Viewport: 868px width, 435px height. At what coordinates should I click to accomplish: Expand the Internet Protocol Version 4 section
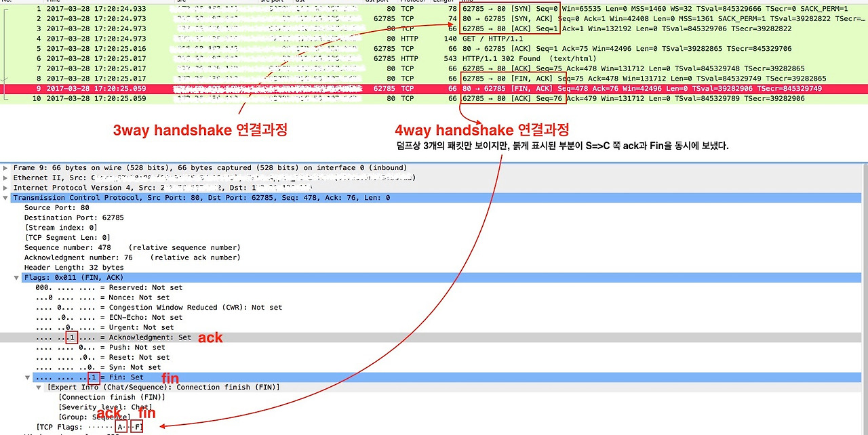[6, 188]
